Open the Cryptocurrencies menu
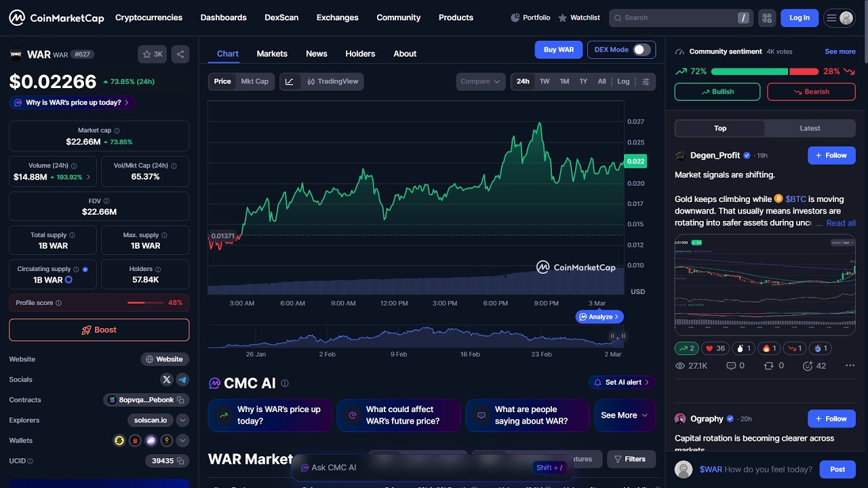This screenshot has height=488, width=868. click(149, 18)
